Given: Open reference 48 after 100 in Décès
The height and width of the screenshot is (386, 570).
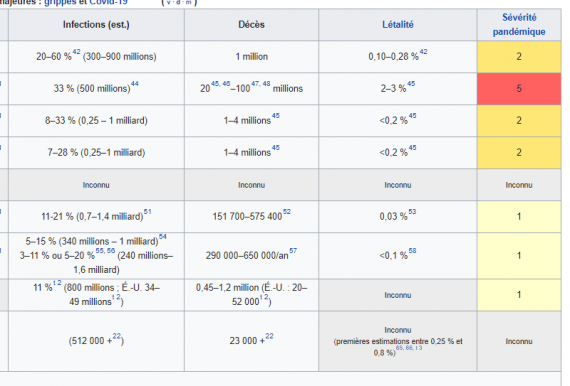Looking at the screenshot, I should (266, 84).
